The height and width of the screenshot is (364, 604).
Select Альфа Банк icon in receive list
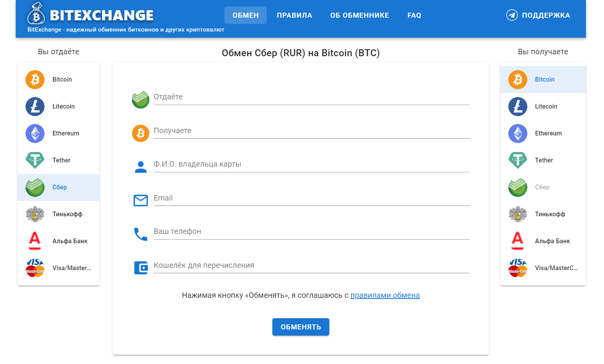(517, 241)
